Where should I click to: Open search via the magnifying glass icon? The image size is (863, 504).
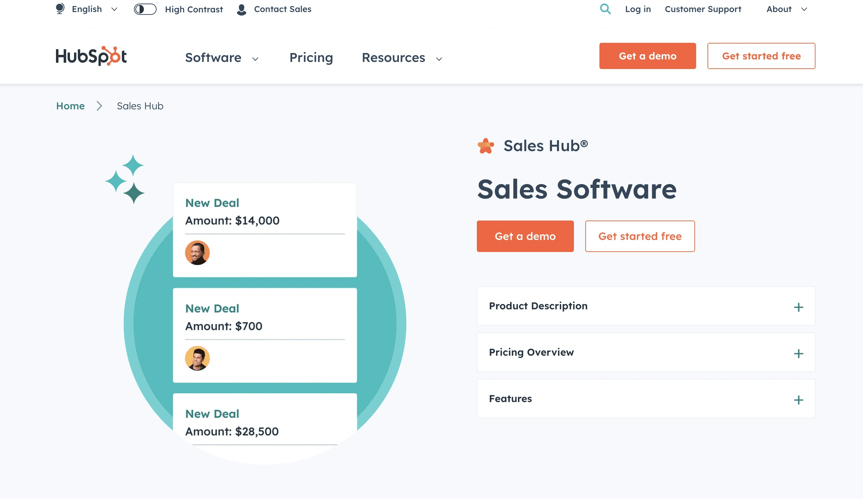tap(605, 9)
